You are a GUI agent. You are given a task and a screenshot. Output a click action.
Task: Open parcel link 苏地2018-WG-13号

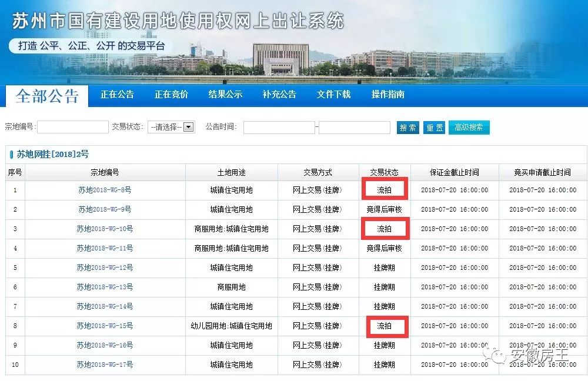[x=105, y=287]
